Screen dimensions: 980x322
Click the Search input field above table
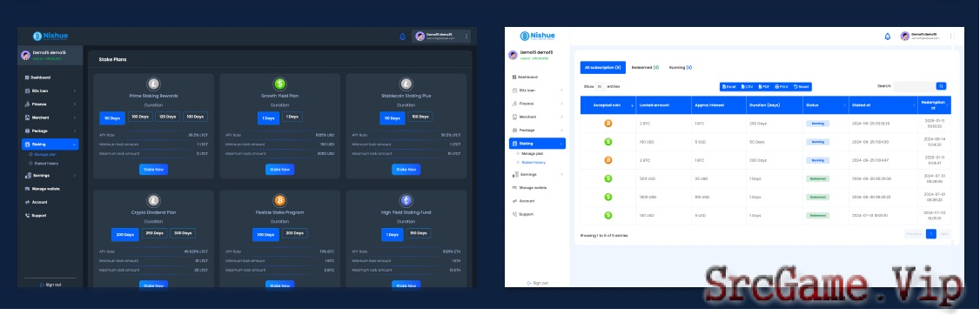point(915,86)
